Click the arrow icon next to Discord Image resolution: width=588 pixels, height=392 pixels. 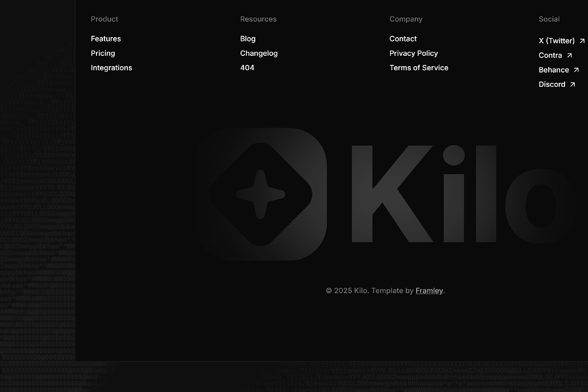click(572, 84)
